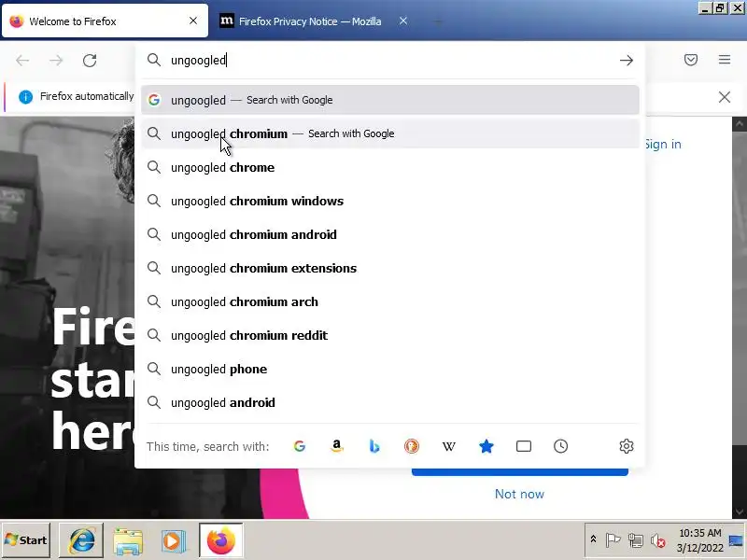Open Save to Pocket button

point(691,60)
